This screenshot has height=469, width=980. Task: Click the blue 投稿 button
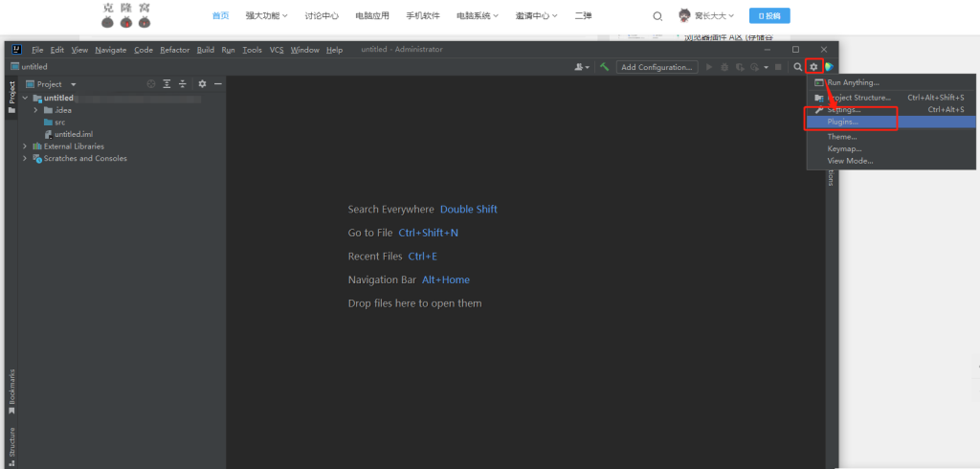pyautogui.click(x=769, y=15)
